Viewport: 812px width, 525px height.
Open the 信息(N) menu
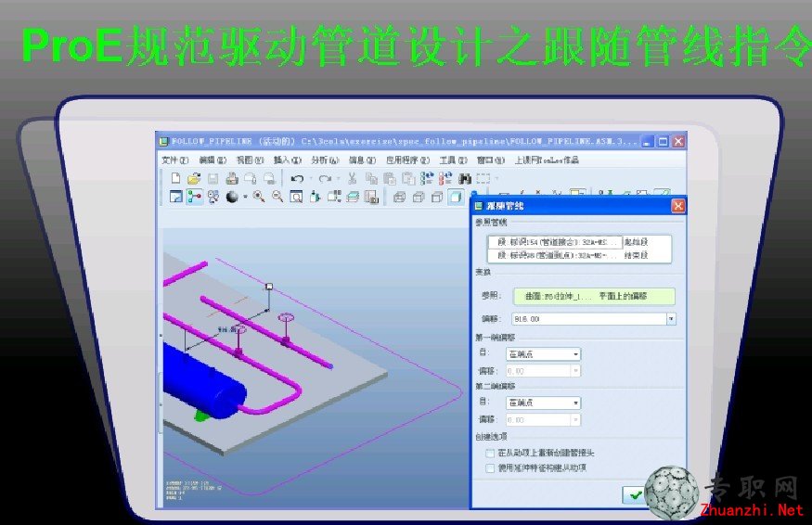tap(362, 160)
